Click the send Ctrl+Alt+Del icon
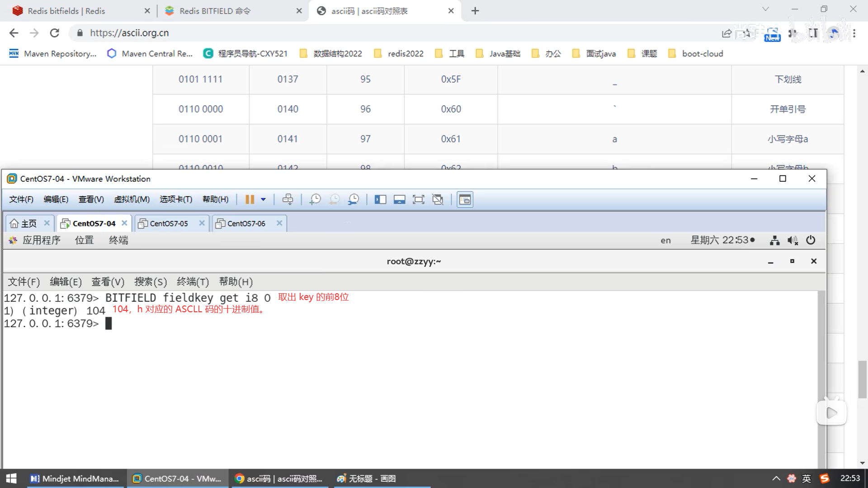This screenshot has width=868, height=488. coord(288,199)
